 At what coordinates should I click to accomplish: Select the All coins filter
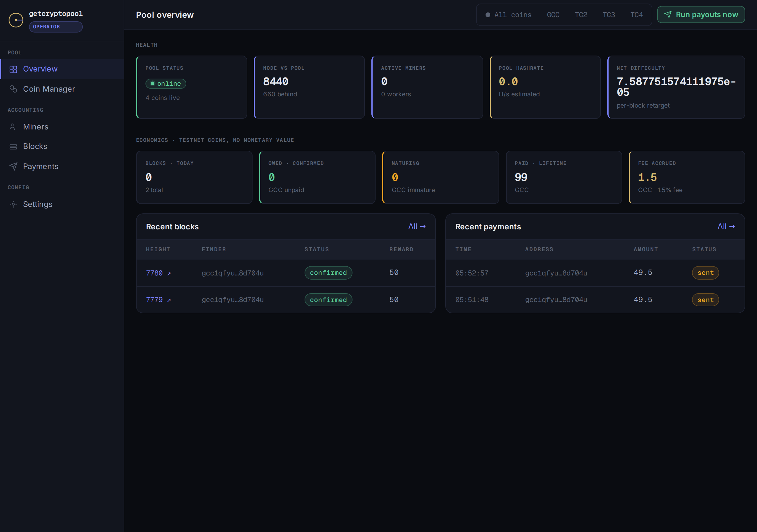[508, 15]
